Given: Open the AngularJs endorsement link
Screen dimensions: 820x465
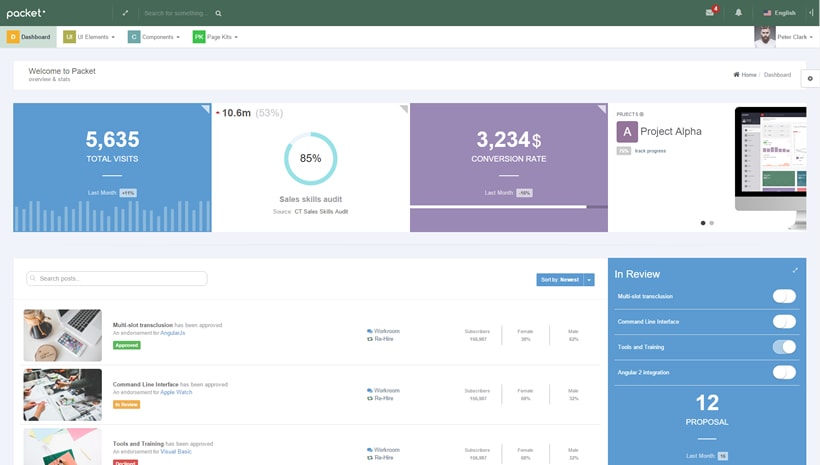Looking at the screenshot, I should coord(172,333).
